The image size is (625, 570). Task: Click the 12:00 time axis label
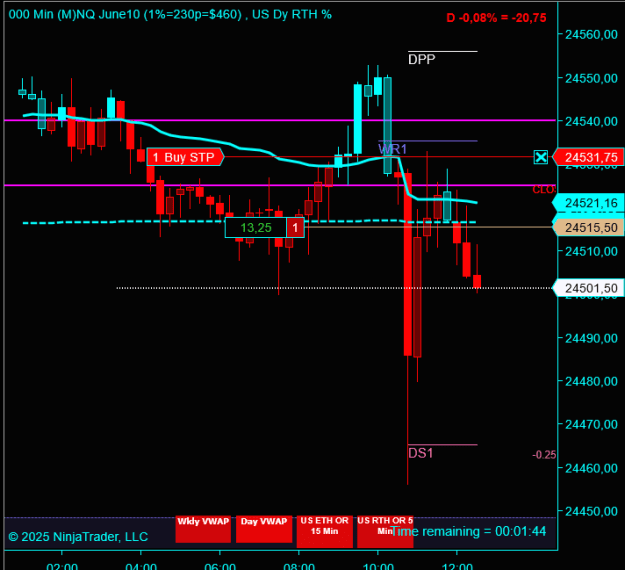click(457, 566)
